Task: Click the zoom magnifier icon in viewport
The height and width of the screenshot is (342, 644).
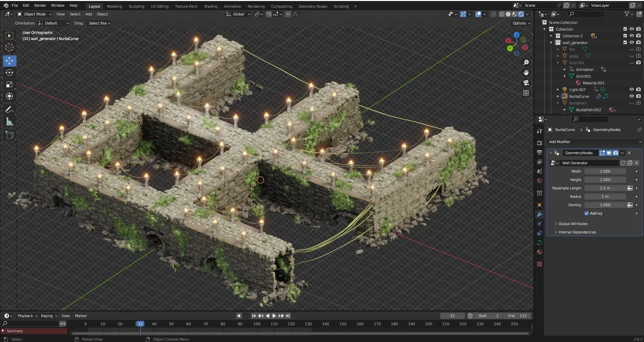Action: [526, 62]
